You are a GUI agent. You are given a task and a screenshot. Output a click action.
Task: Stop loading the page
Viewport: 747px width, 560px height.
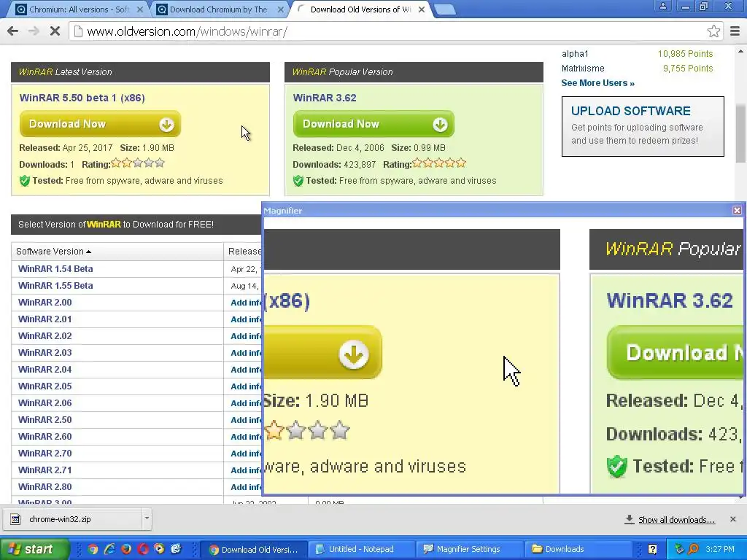(55, 31)
